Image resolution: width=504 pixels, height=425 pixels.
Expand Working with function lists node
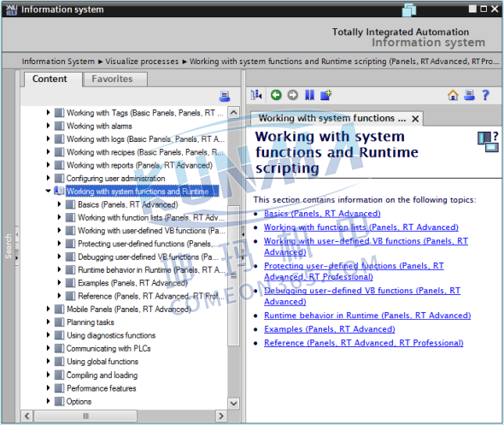tap(59, 217)
